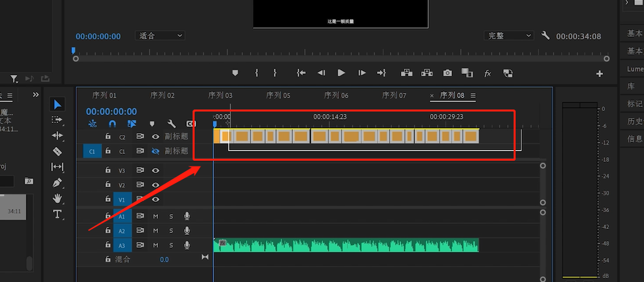Screen dimensions: 644x282
Task: Step back one frame
Action: tap(321, 73)
